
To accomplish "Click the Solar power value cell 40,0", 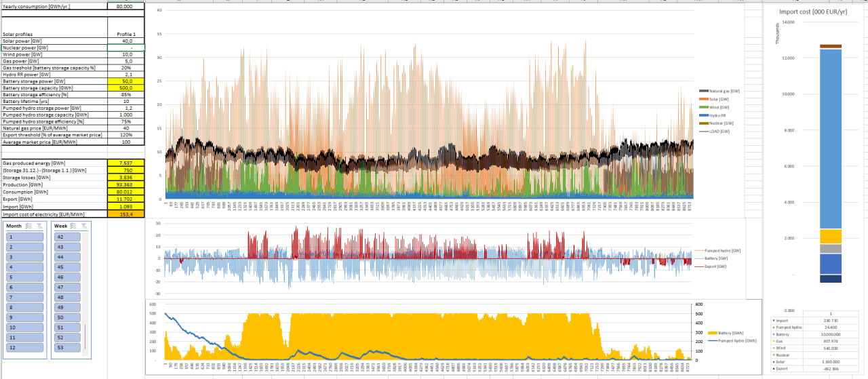I will click(126, 41).
